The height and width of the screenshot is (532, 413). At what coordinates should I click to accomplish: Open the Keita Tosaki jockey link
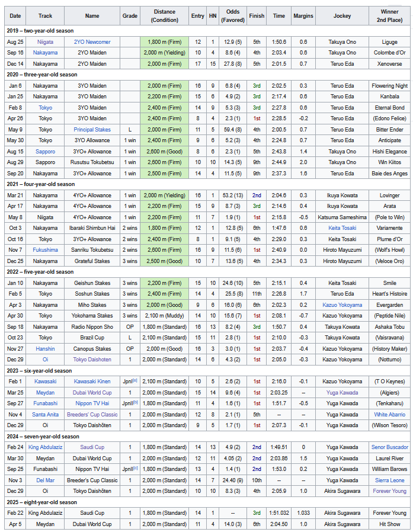click(342, 228)
